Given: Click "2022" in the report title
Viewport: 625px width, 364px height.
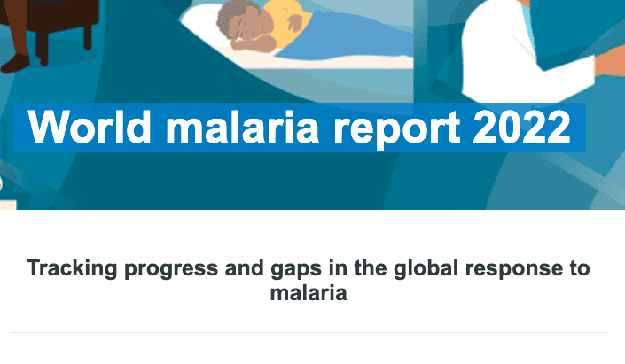Looking at the screenshot, I should (521, 127).
